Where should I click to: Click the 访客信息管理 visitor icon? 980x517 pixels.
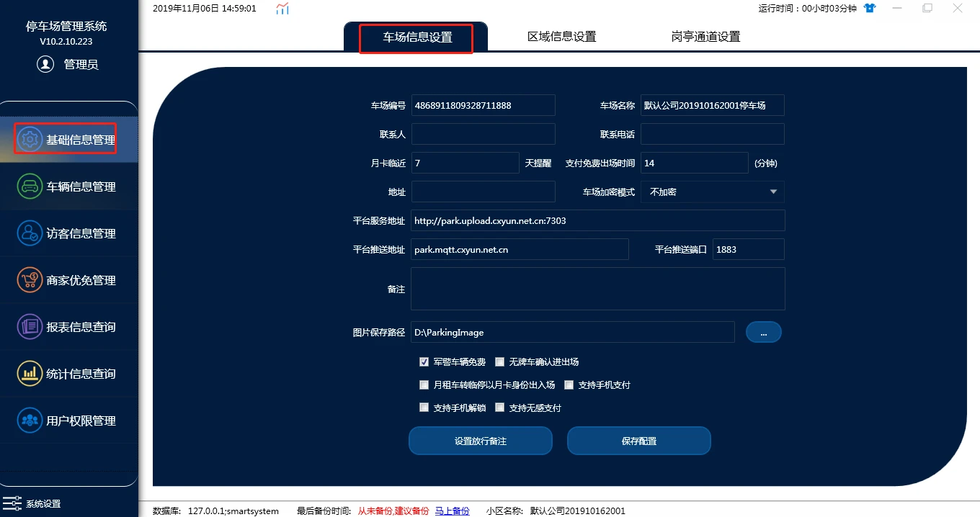pos(30,233)
